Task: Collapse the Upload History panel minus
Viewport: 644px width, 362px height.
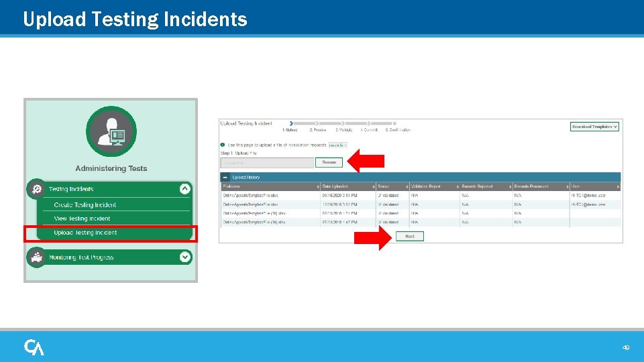Action: coord(225,177)
